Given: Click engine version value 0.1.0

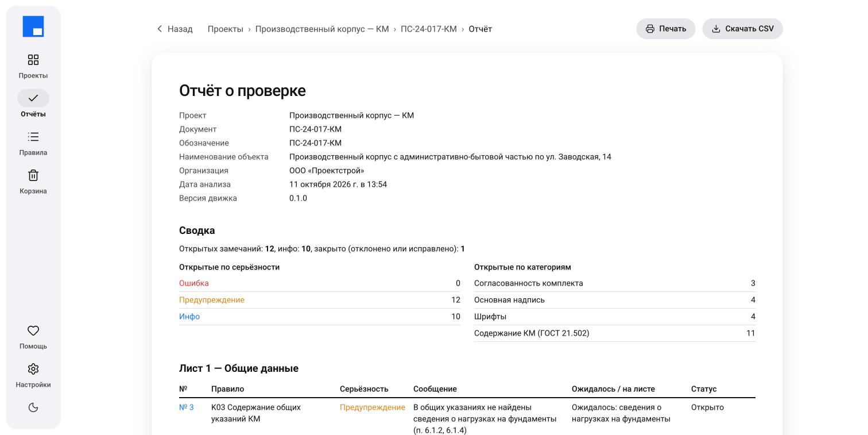Looking at the screenshot, I should (298, 198).
